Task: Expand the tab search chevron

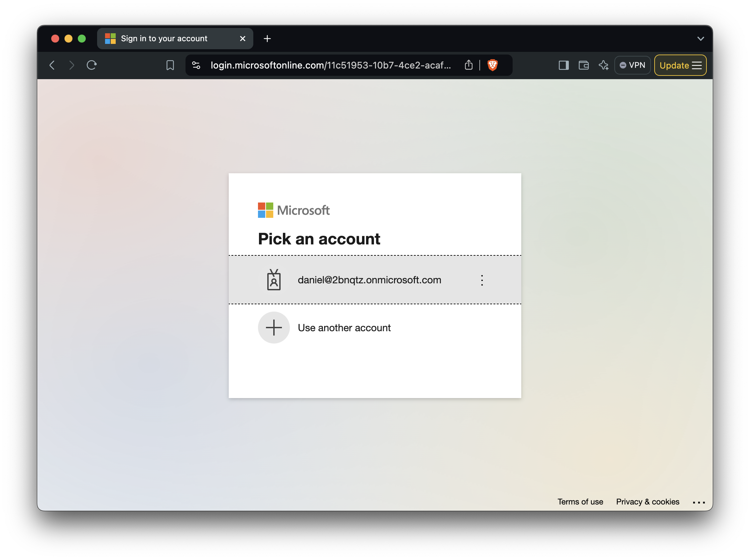Action: (700, 39)
